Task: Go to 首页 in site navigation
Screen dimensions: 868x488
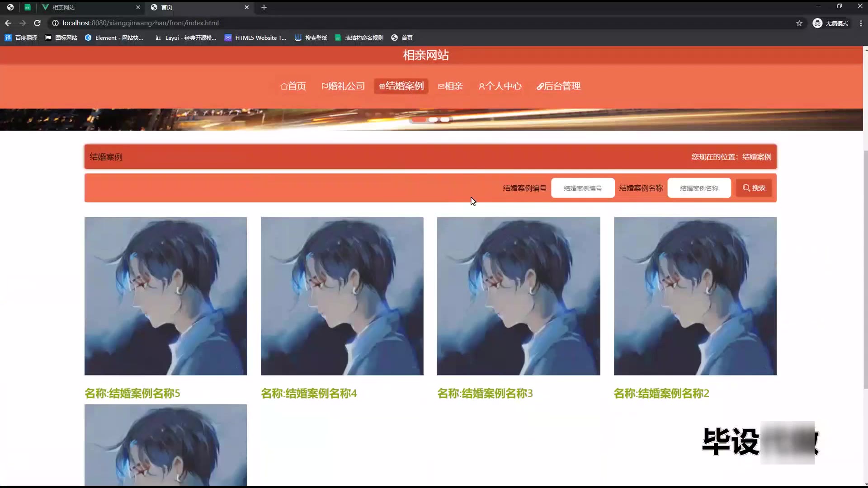Action: [x=293, y=86]
